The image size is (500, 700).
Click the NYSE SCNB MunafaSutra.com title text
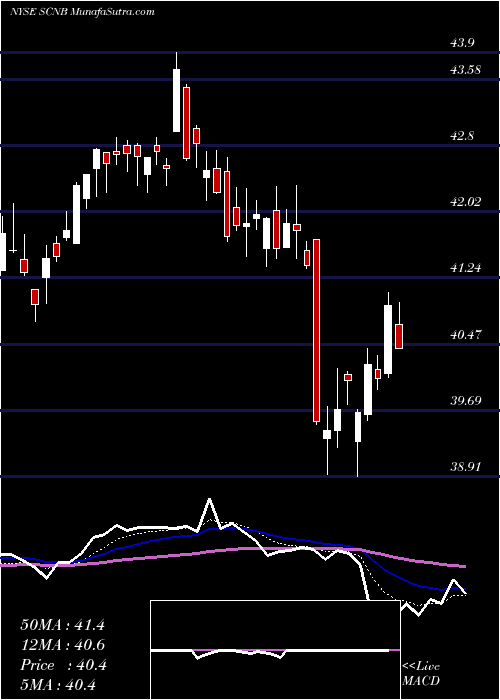(x=82, y=12)
